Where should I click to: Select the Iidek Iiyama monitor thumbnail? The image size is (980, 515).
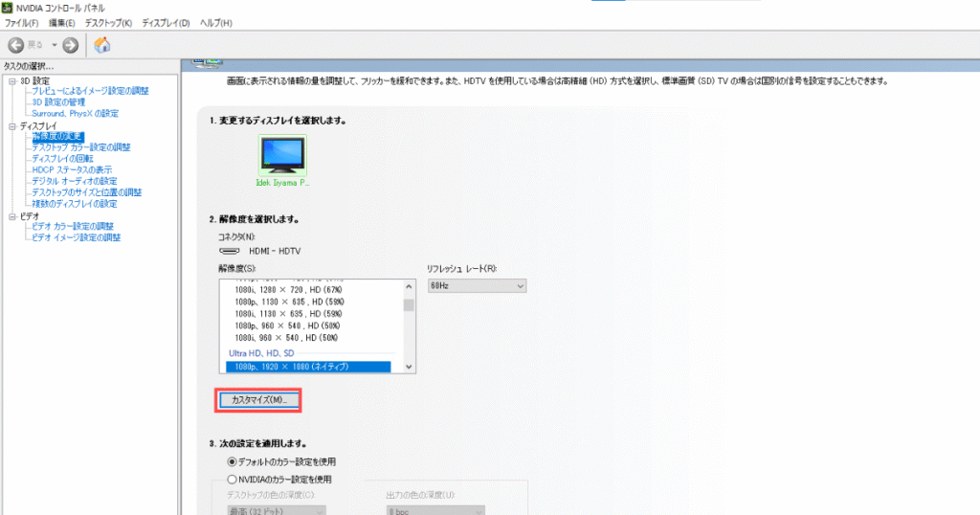click(x=282, y=155)
